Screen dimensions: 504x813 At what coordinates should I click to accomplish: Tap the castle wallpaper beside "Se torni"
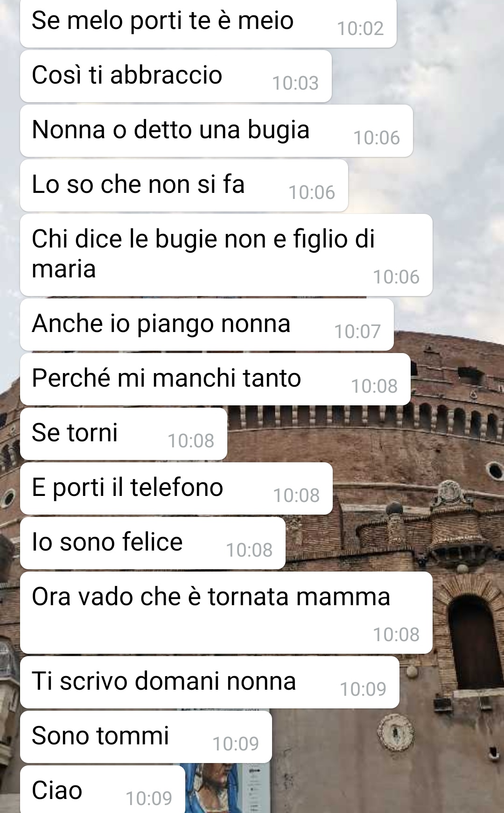[x=364, y=434]
